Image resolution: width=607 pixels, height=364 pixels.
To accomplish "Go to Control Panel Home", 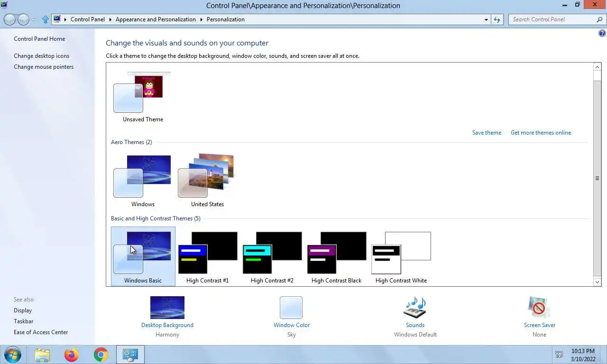I will tap(39, 39).
